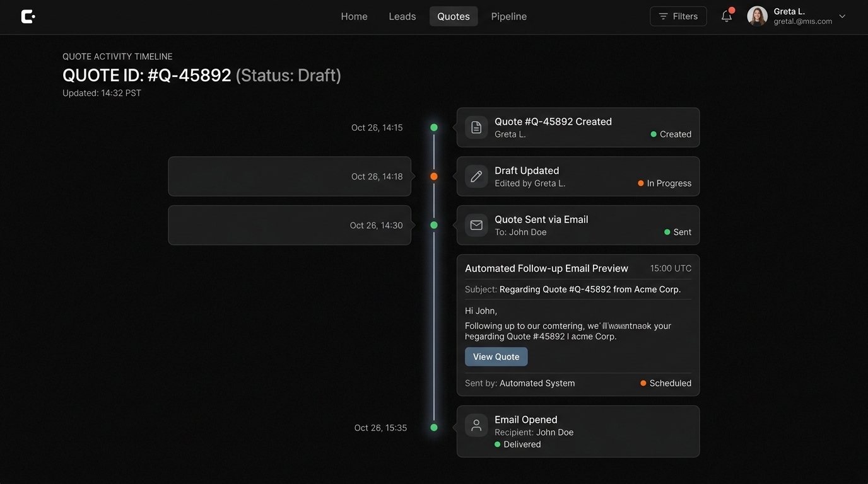Select the timeline dot for Oct 26, 14:30

[x=434, y=225]
